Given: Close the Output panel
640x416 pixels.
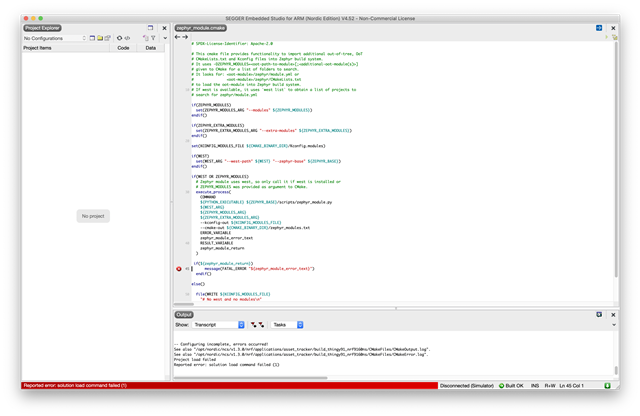Looking at the screenshot, I should [613, 315].
